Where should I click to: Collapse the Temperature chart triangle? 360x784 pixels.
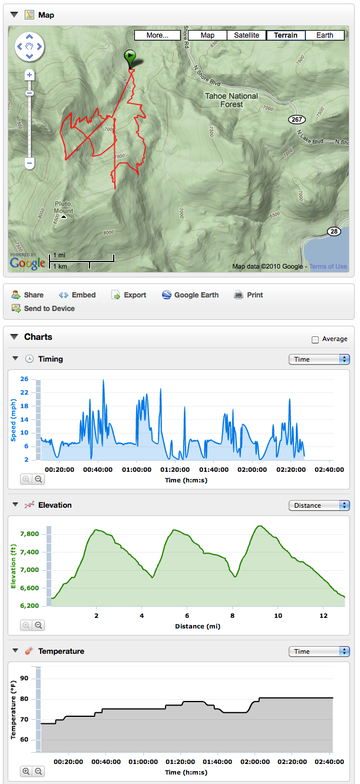pos(15,651)
